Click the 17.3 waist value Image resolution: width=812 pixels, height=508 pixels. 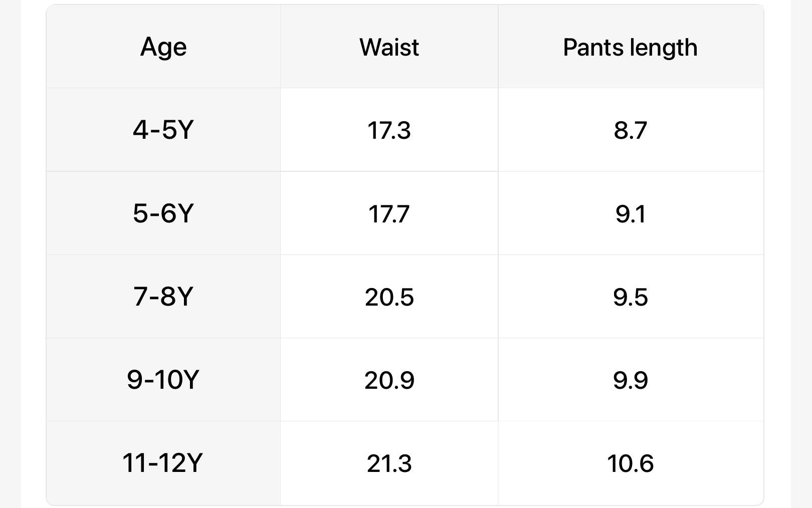pyautogui.click(x=389, y=130)
